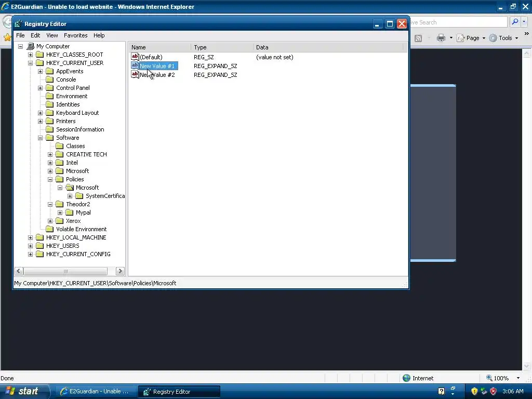Screen dimensions: 532x399
Task: Collapse the Policies key
Action: pyautogui.click(x=50, y=179)
